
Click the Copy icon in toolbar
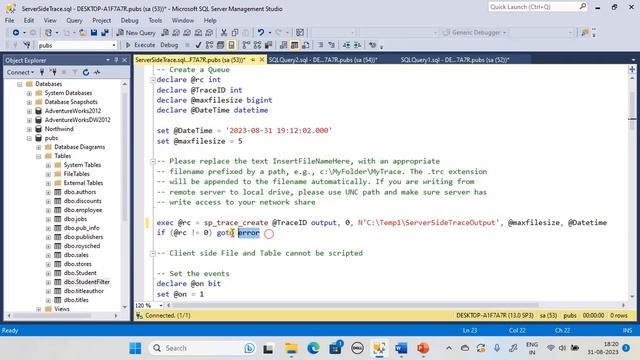(x=235, y=33)
